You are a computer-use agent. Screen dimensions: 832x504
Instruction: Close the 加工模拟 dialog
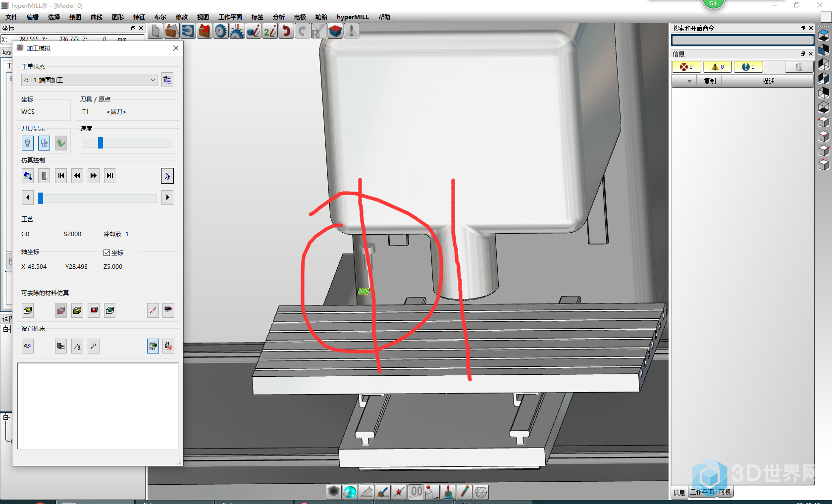coord(176,48)
